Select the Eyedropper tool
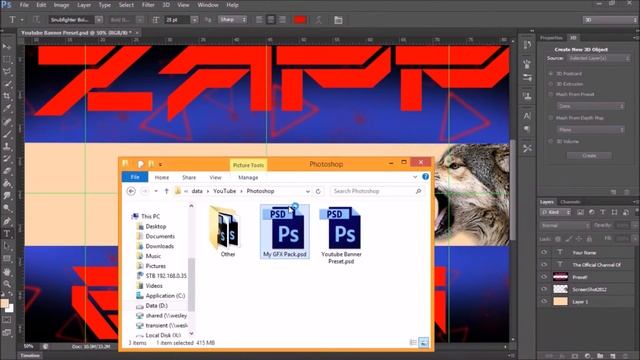This screenshot has height=360, width=640. [7, 109]
